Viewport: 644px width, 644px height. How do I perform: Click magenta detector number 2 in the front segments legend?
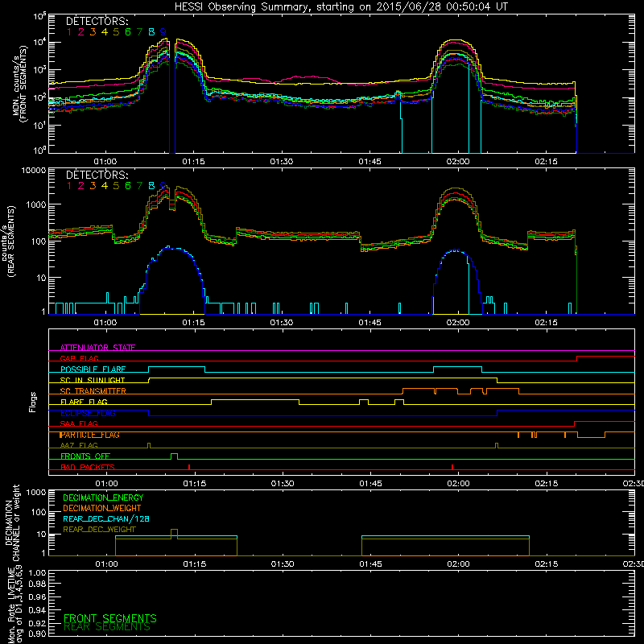81,31
